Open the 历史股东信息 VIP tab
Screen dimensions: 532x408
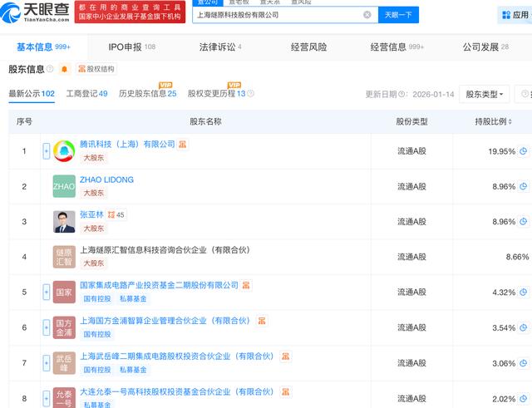click(x=147, y=94)
